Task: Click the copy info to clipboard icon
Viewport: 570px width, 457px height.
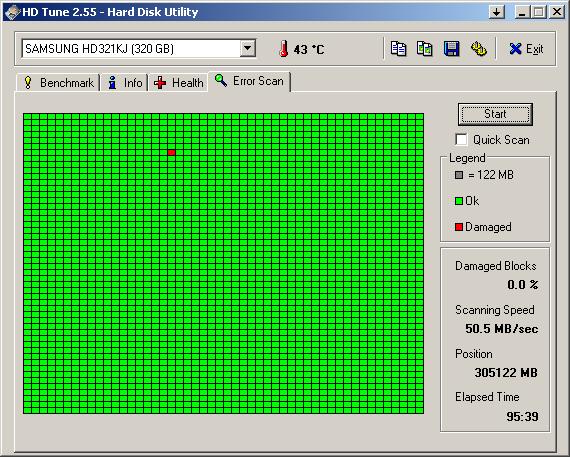Action: (x=398, y=49)
